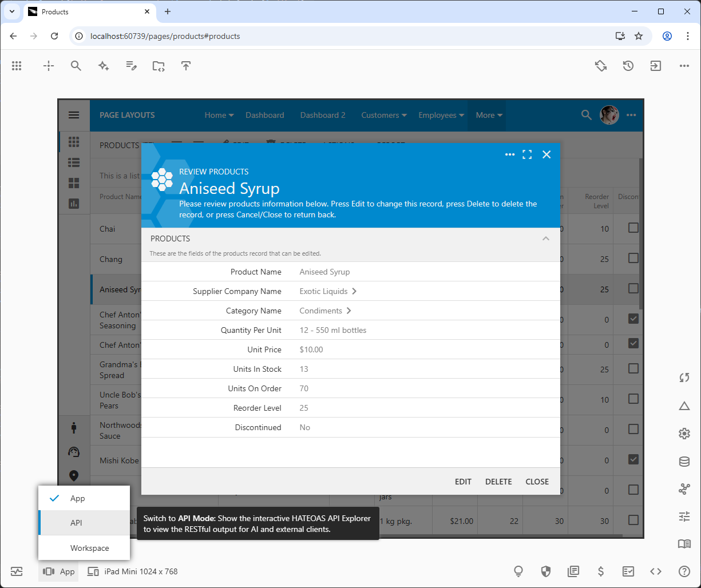Select API mode from the popup menu
The image size is (701, 588).
click(77, 523)
